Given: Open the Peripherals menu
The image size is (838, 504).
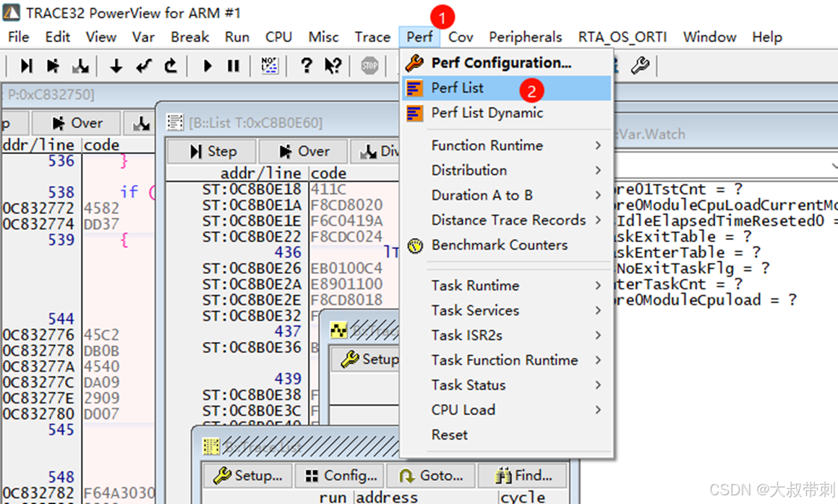Looking at the screenshot, I should 526,37.
